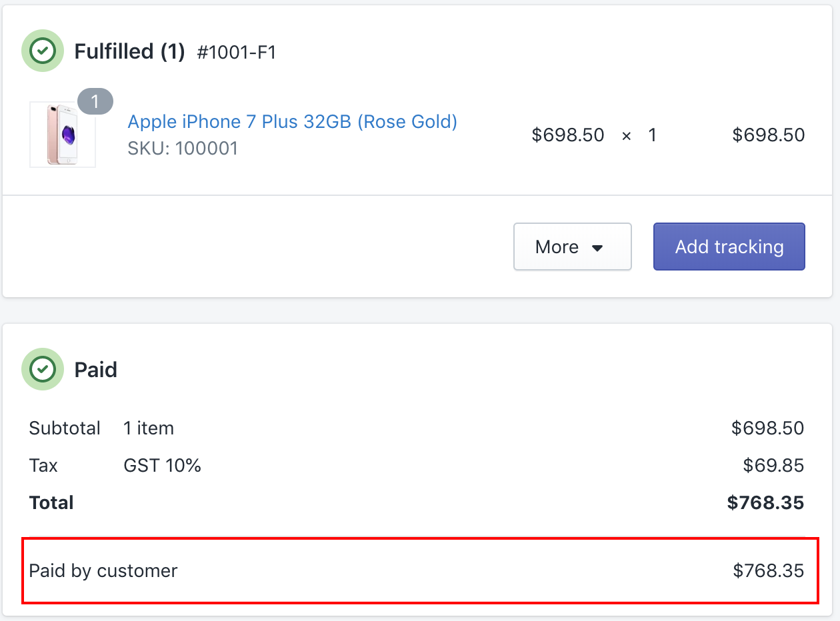Click the Paid by customer row label
Image resolution: width=840 pixels, height=621 pixels.
pos(103,571)
